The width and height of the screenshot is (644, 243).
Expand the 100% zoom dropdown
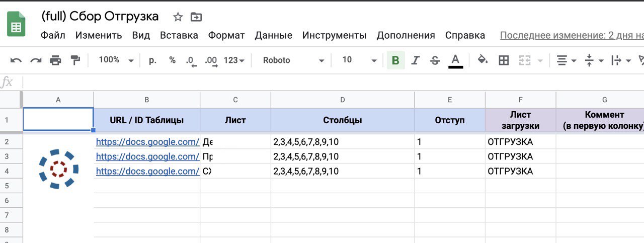(116, 60)
